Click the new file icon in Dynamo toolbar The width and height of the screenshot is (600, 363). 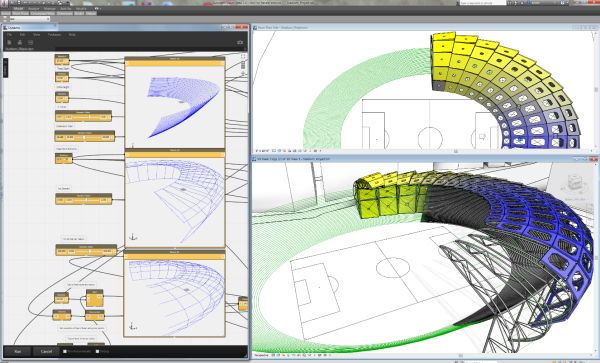[10, 42]
